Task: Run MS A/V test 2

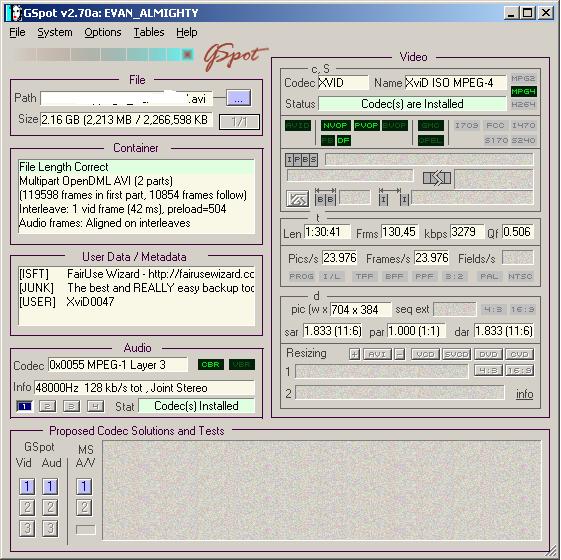Action: tap(84, 507)
